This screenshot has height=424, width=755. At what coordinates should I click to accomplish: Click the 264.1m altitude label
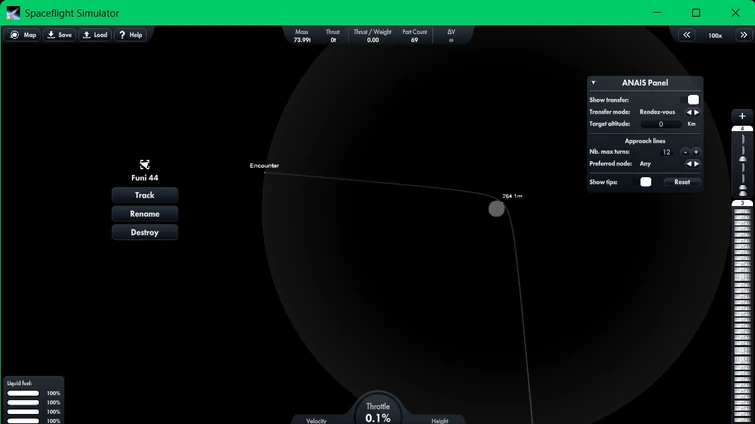[512, 196]
